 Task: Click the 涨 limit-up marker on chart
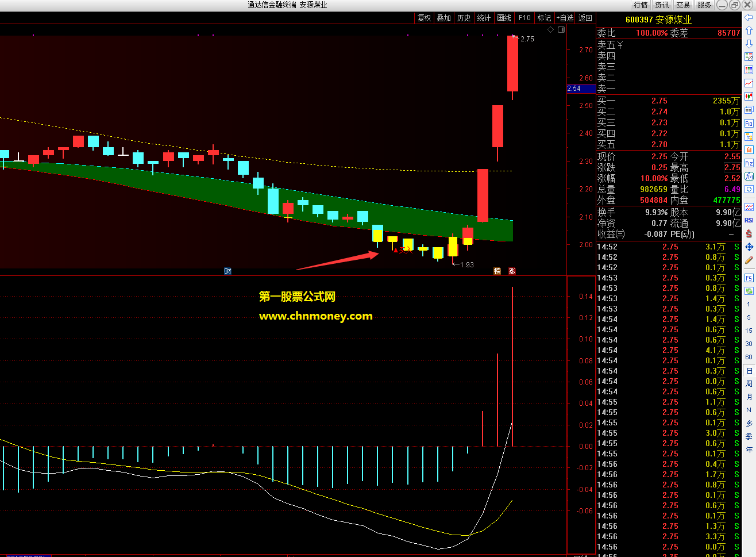512,271
